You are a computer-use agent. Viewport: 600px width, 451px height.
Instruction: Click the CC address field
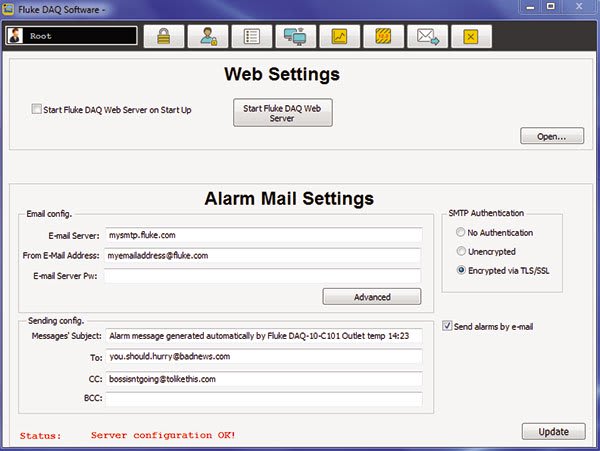264,379
